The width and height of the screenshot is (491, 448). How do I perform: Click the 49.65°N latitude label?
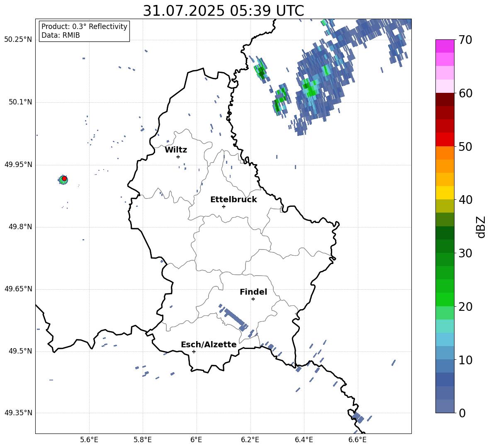(18, 289)
